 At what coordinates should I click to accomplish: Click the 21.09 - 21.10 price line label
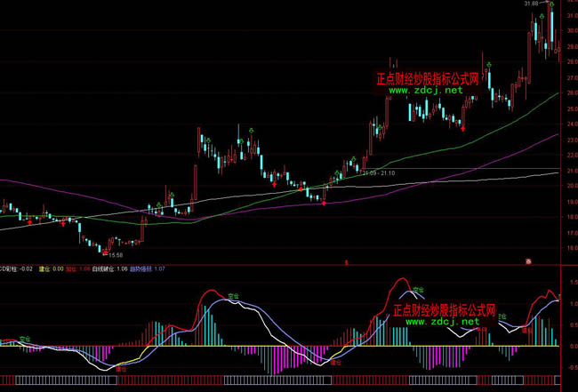380,173
